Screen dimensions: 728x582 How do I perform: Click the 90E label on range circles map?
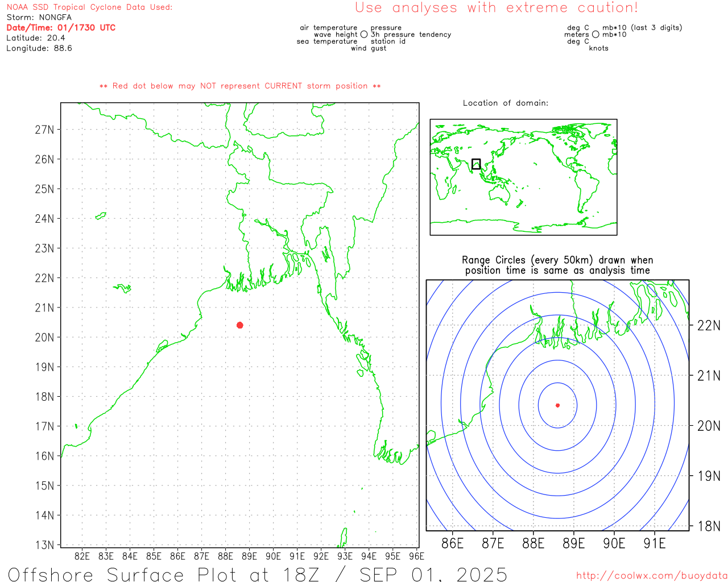click(614, 543)
